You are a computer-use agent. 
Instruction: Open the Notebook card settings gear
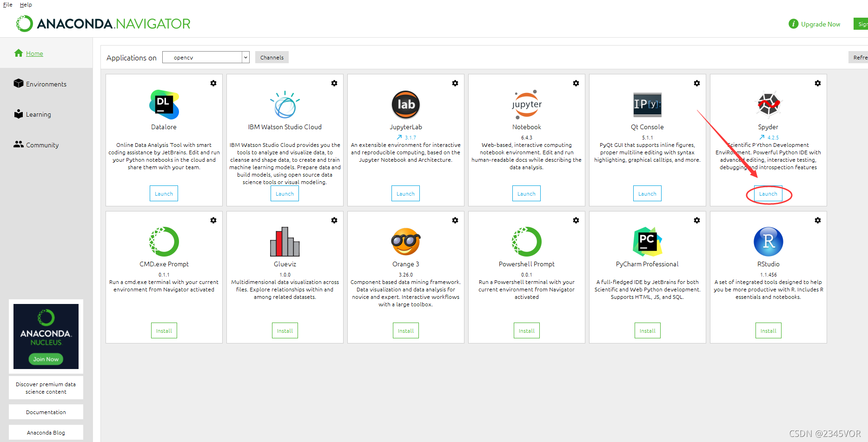(576, 83)
